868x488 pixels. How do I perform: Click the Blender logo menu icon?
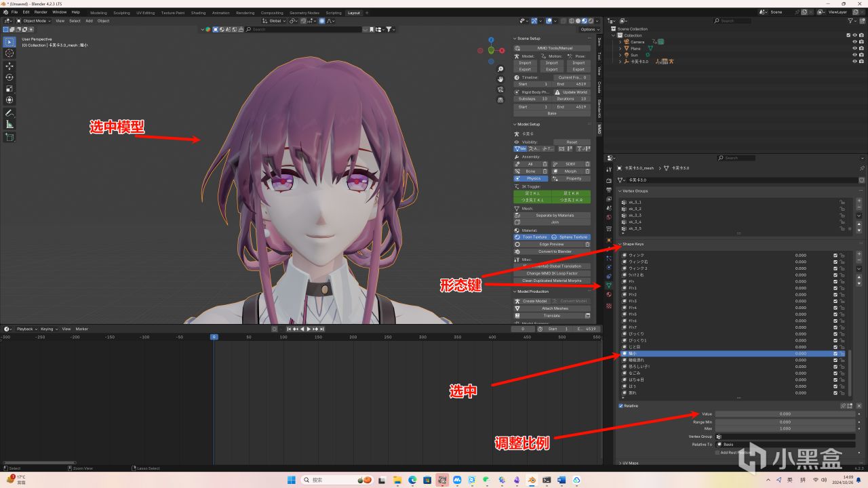(x=5, y=12)
